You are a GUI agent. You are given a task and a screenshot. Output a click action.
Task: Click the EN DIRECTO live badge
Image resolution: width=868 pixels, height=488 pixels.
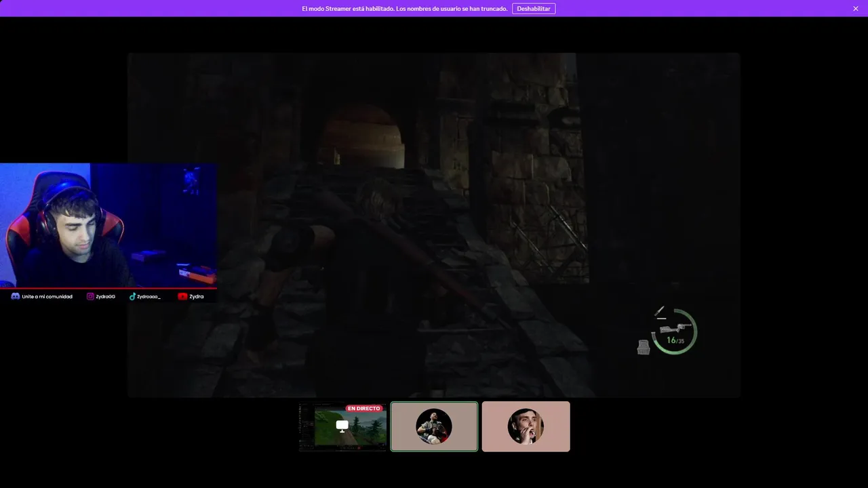364,409
